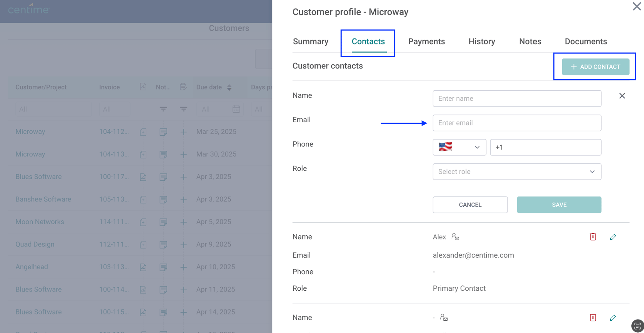Screen dimensions: 644x333
Task: Open Angelhead customer link
Action: click(32, 267)
